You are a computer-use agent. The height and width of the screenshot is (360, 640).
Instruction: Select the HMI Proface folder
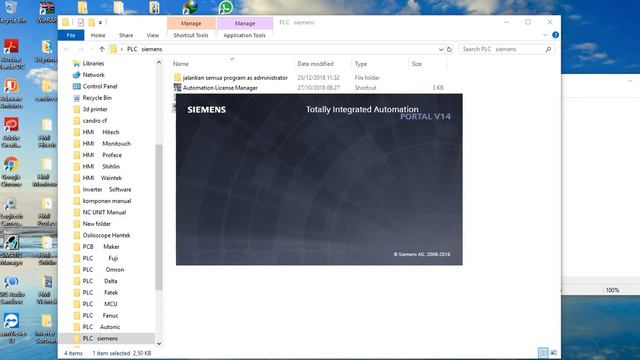[x=102, y=155]
